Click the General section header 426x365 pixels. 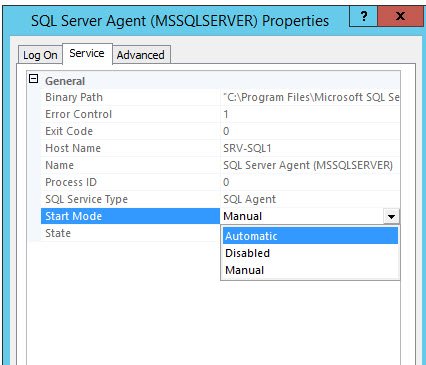click(65, 81)
